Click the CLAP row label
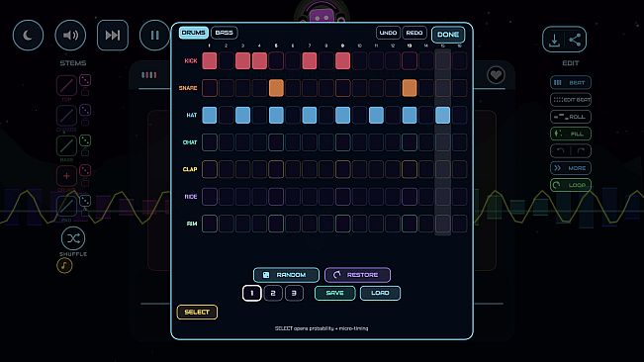 coord(190,169)
